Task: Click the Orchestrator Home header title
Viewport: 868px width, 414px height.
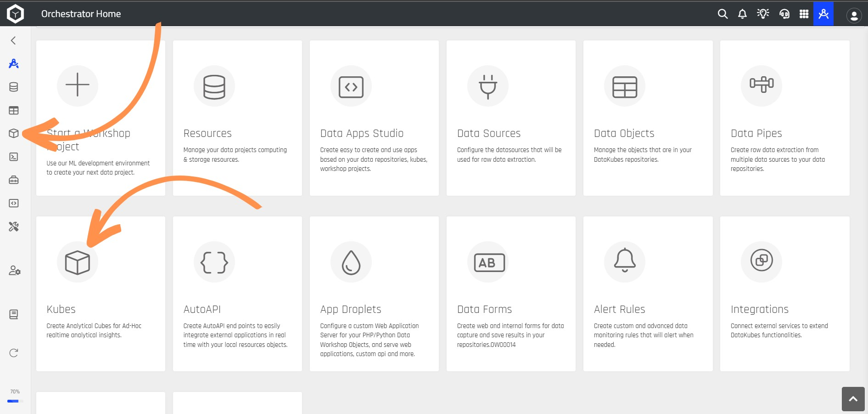Action: tap(81, 14)
